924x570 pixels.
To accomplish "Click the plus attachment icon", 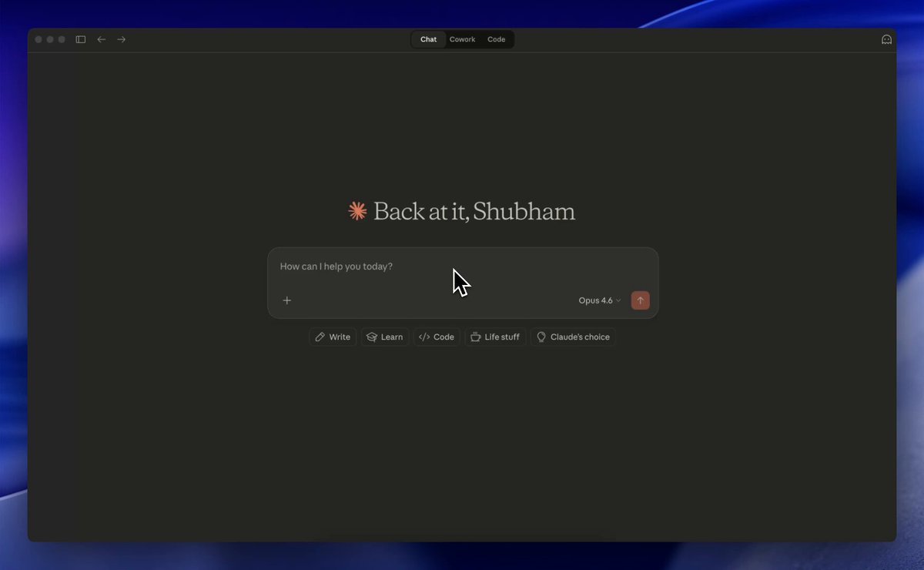I will pos(287,300).
